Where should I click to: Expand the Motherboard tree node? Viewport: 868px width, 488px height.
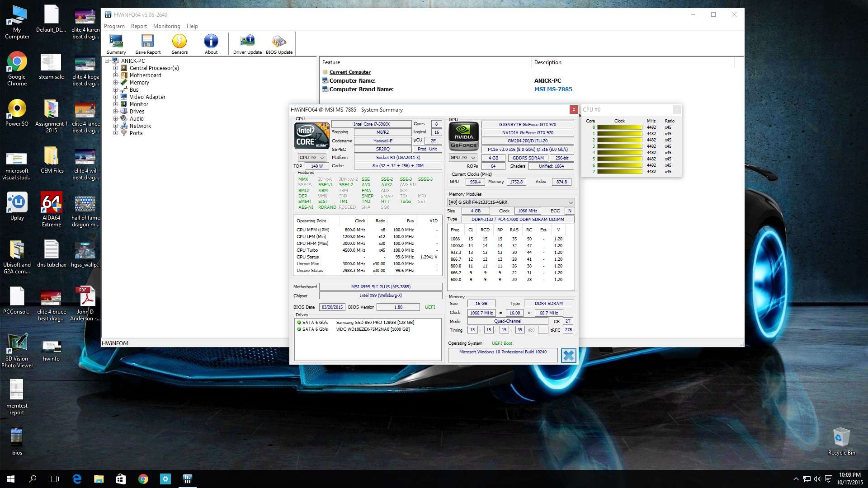click(115, 75)
